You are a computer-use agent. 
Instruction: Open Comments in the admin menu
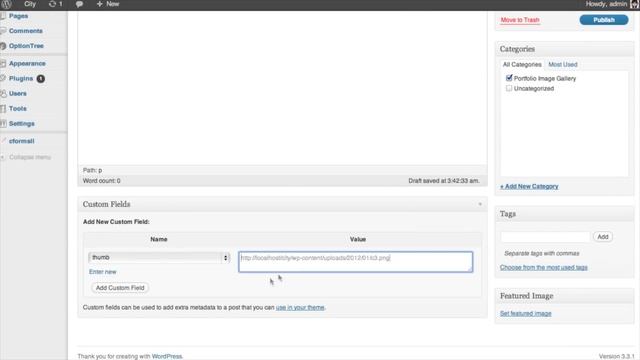pyautogui.click(x=26, y=31)
